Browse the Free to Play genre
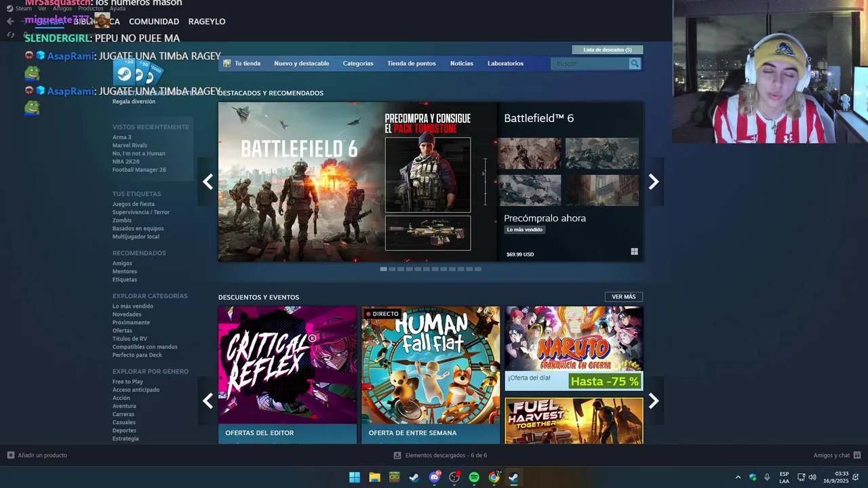 point(127,382)
